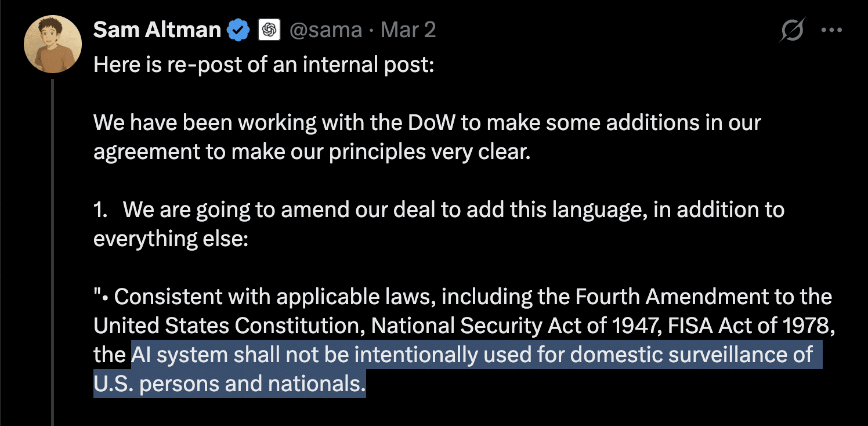Click Sam Altman's profile avatar
Image resolution: width=868 pixels, height=426 pixels.
[x=52, y=44]
